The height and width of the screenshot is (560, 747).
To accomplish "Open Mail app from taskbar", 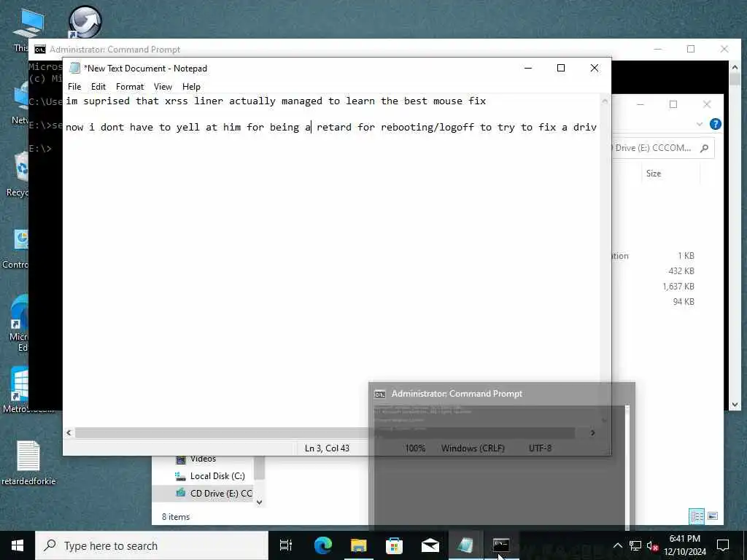I will tap(430, 545).
